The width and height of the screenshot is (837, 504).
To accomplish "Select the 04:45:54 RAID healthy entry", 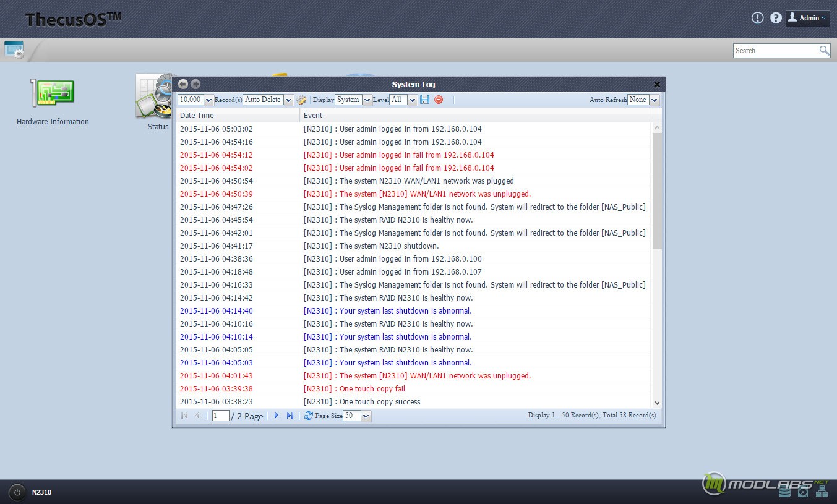I will (413, 220).
